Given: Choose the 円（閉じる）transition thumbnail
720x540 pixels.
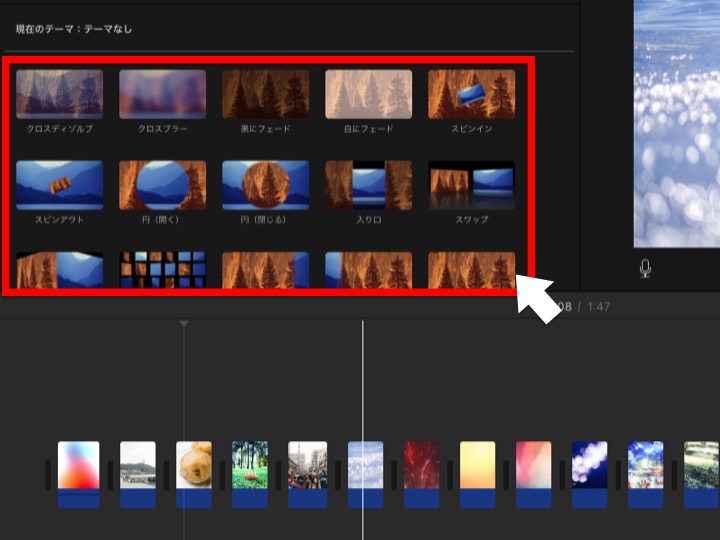Looking at the screenshot, I should click(265, 185).
